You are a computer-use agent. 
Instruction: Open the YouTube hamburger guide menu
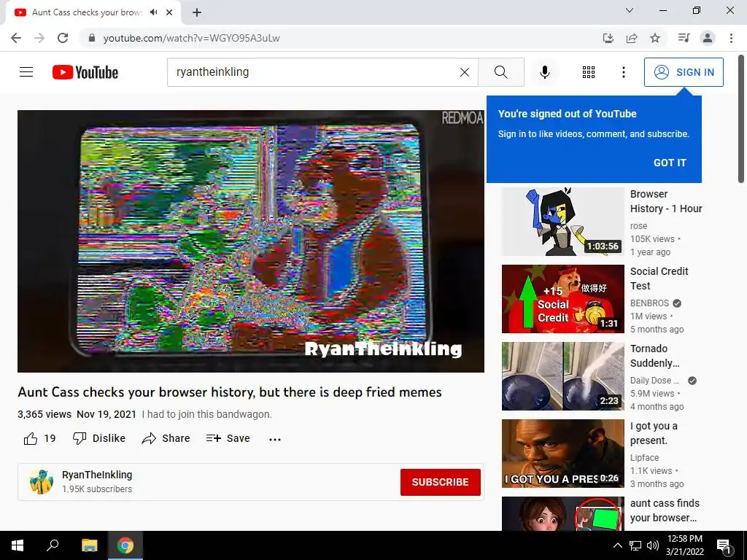[x=26, y=72]
